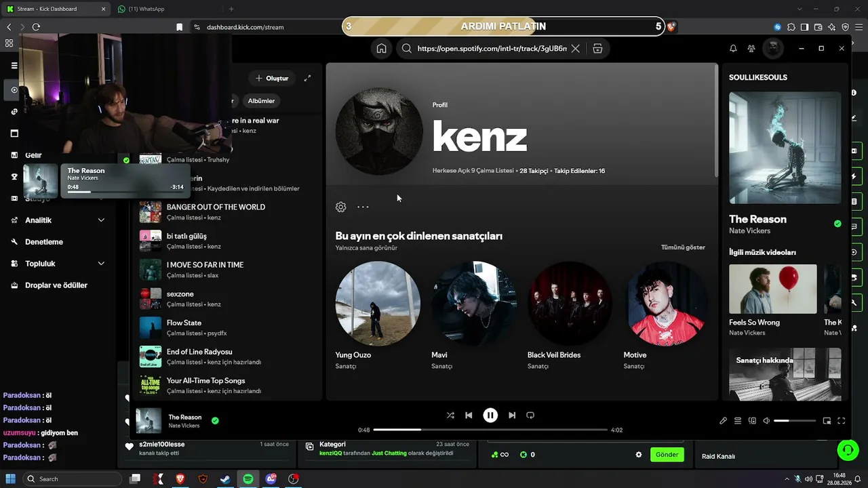The height and width of the screenshot is (488, 868).
Task: Open Spotify notifications bell
Action: pos(733,49)
